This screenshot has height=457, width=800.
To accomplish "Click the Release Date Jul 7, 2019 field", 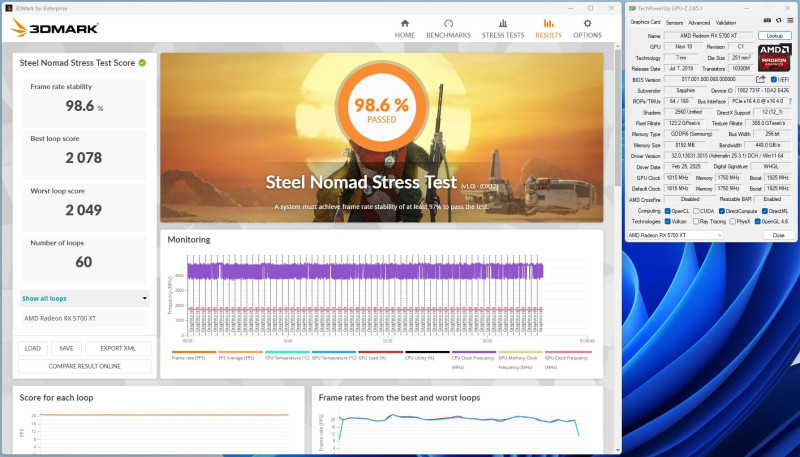I will (x=681, y=68).
